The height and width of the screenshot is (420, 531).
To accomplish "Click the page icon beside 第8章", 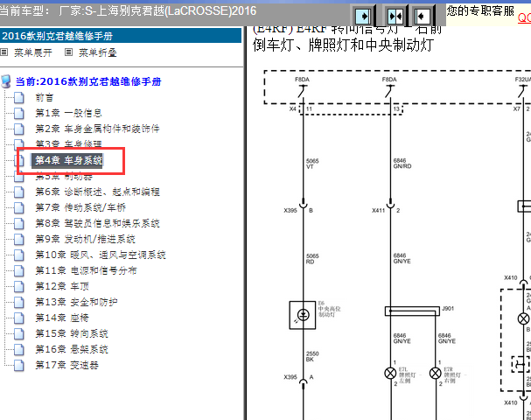I will tap(19, 223).
